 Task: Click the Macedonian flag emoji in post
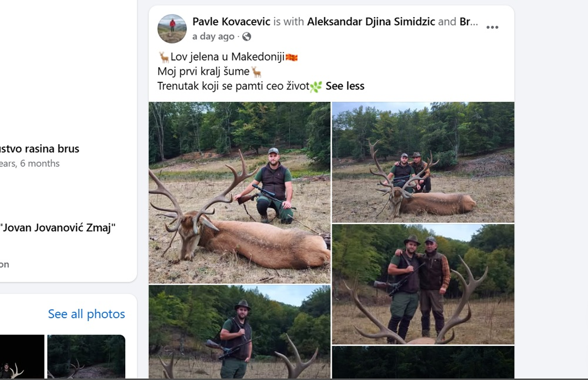pyautogui.click(x=292, y=58)
